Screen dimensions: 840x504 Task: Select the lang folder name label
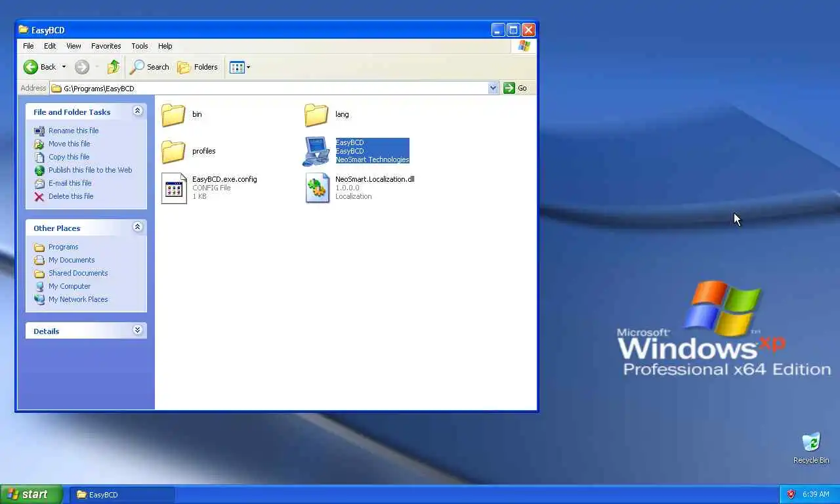[342, 114]
